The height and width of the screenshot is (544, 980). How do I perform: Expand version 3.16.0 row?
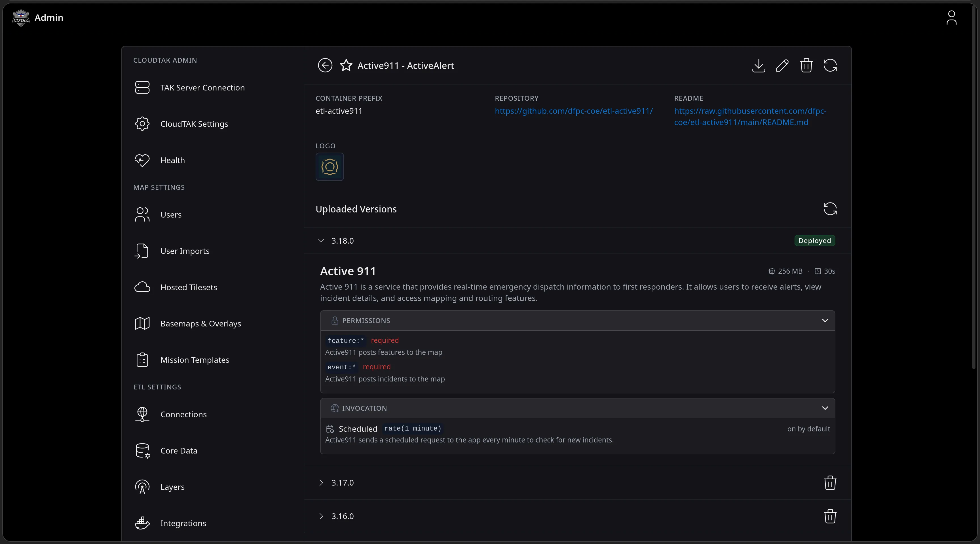[578, 516]
